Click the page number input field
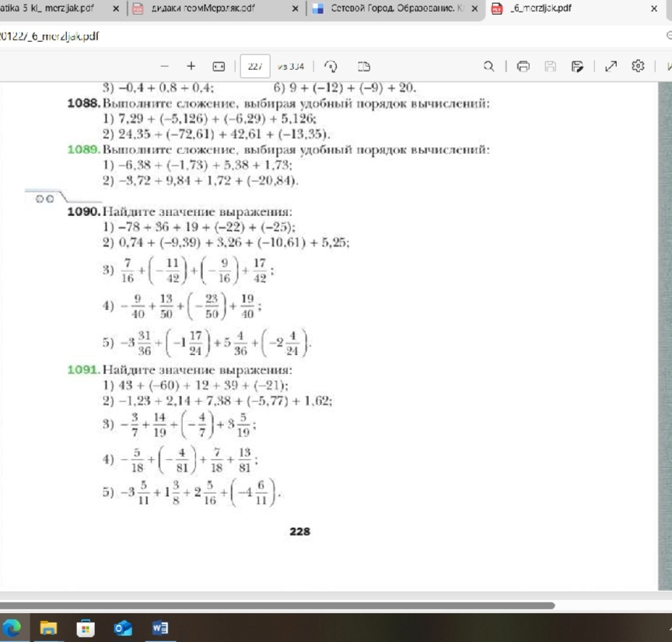This screenshot has height=642, width=672. point(254,66)
